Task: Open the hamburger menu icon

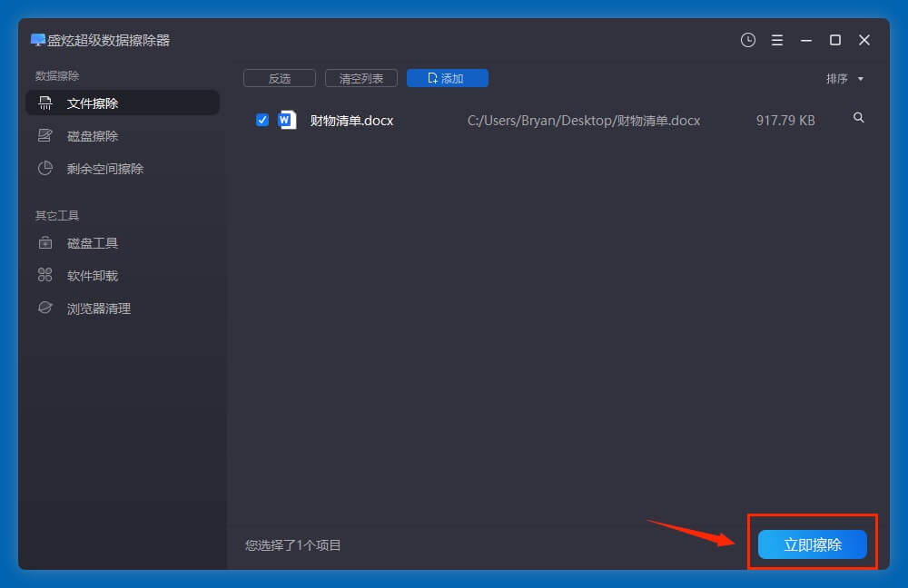Action: (x=777, y=40)
